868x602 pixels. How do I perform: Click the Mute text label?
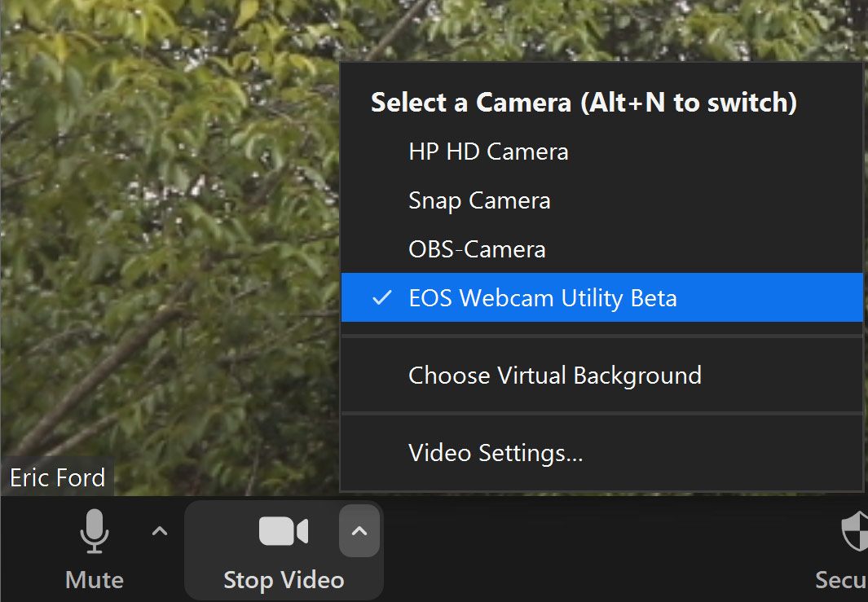95,580
